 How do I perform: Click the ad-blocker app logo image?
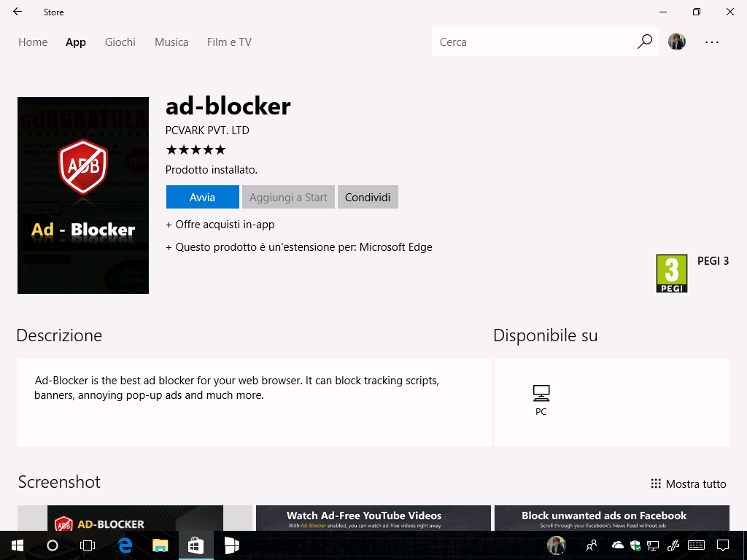coord(83,195)
